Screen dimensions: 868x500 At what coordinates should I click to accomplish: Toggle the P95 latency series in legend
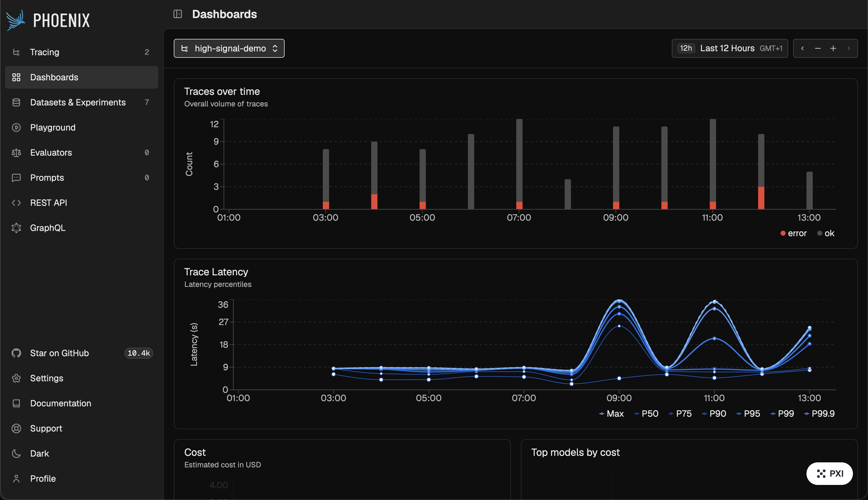click(748, 414)
